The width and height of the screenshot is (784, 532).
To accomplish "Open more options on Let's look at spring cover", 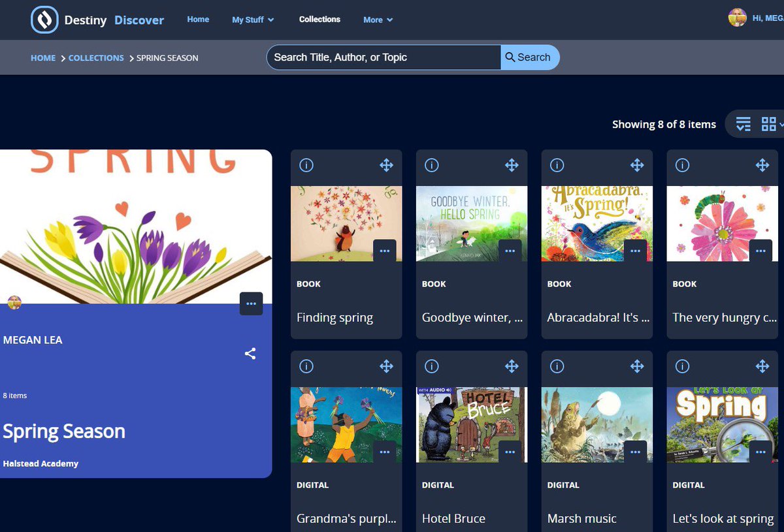I will (x=760, y=452).
